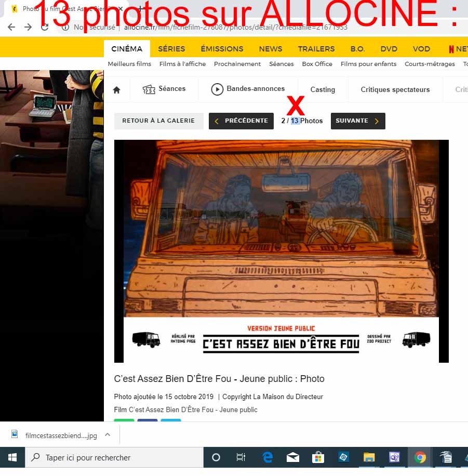Open the Casting tab
Image resolution: width=468 pixels, height=476 pixels.
coord(323,89)
